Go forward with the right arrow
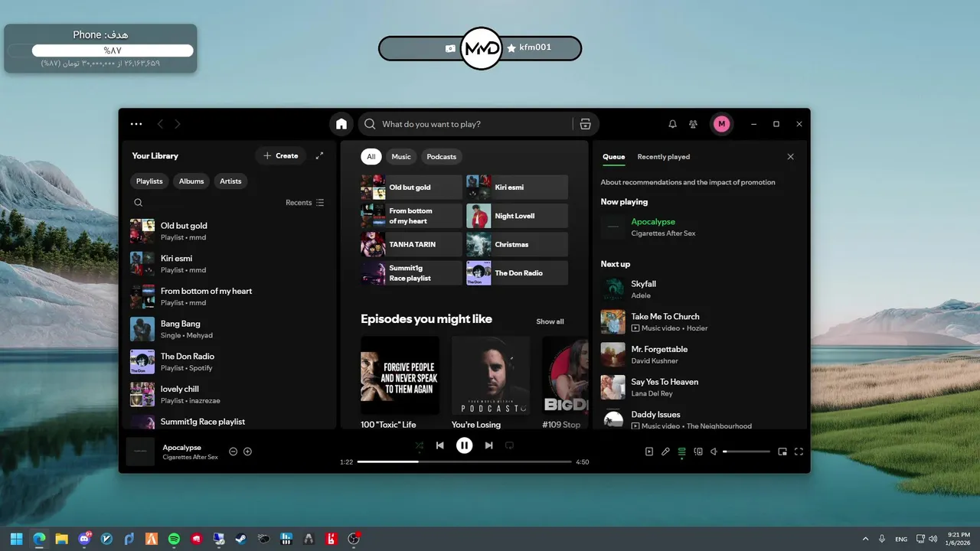 (x=178, y=124)
